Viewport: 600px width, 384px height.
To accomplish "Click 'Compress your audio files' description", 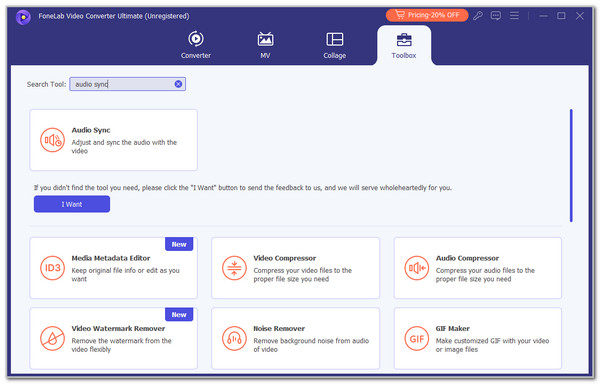I will coord(485,275).
